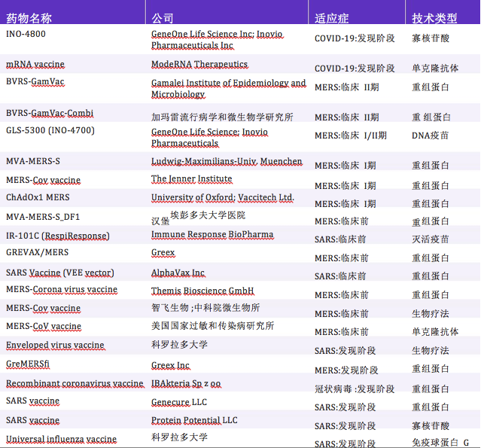Click Themis Bioscience GmbH cell
Image resolution: width=487 pixels, height=448 pixels.
(202, 291)
